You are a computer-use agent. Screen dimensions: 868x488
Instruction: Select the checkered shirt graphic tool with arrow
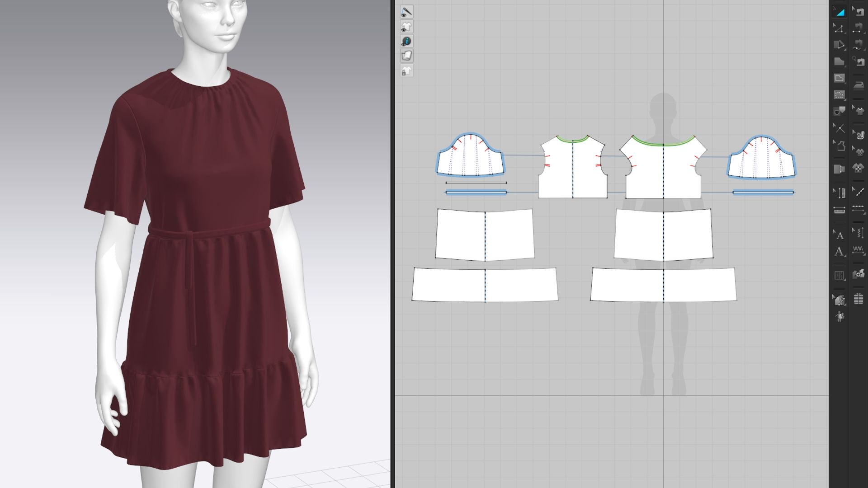coord(858,150)
